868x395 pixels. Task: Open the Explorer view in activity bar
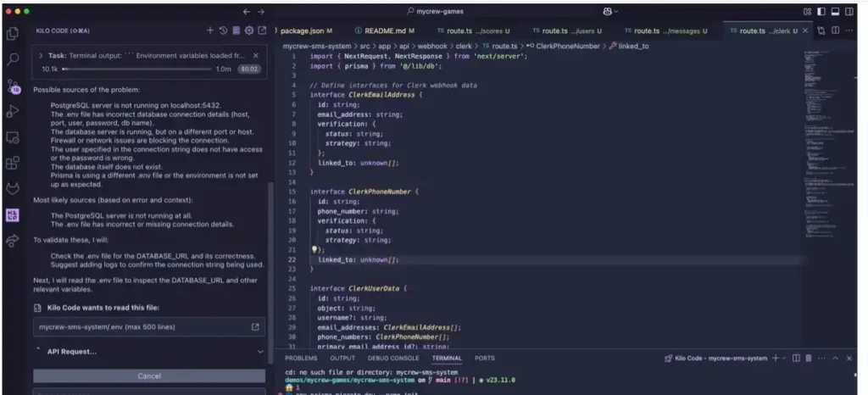[x=12, y=34]
